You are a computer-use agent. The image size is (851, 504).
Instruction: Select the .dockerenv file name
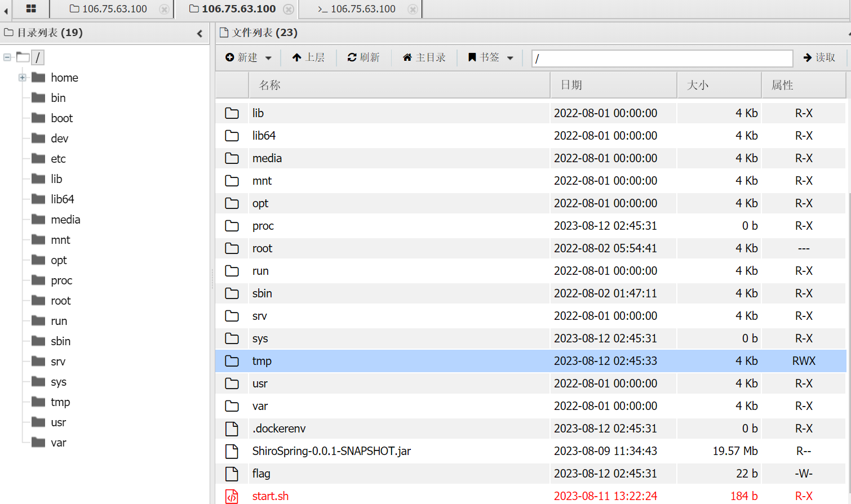279,429
